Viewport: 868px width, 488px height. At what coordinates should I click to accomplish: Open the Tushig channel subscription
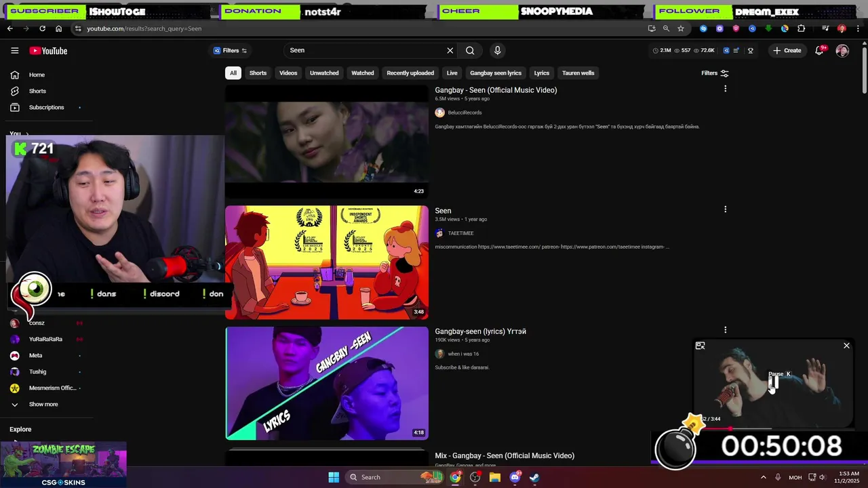click(37, 371)
